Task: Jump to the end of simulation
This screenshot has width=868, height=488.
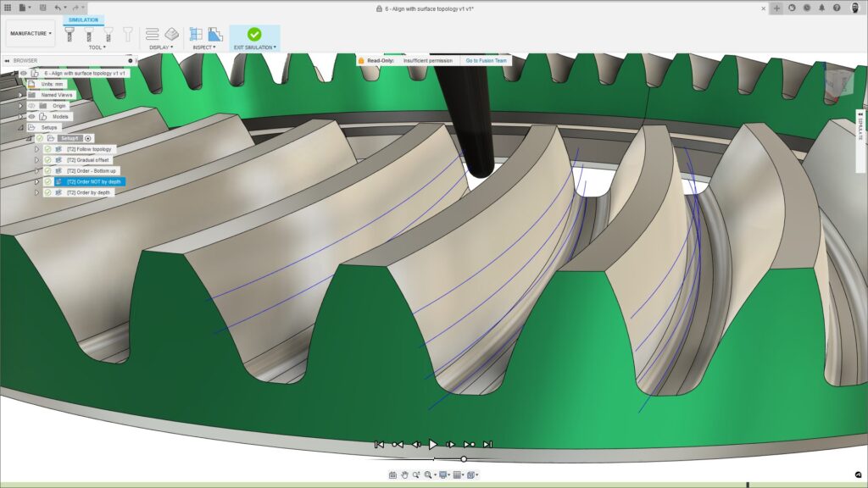Action: (x=487, y=444)
